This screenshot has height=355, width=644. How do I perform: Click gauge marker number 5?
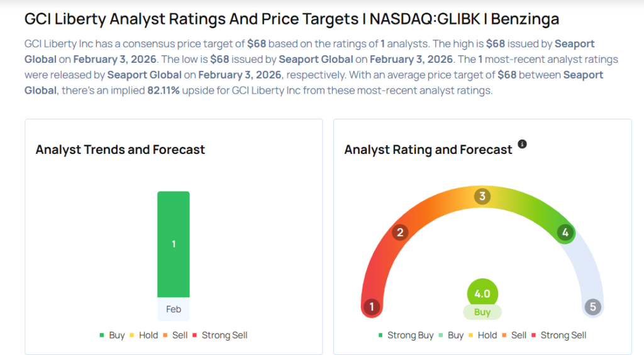click(592, 307)
